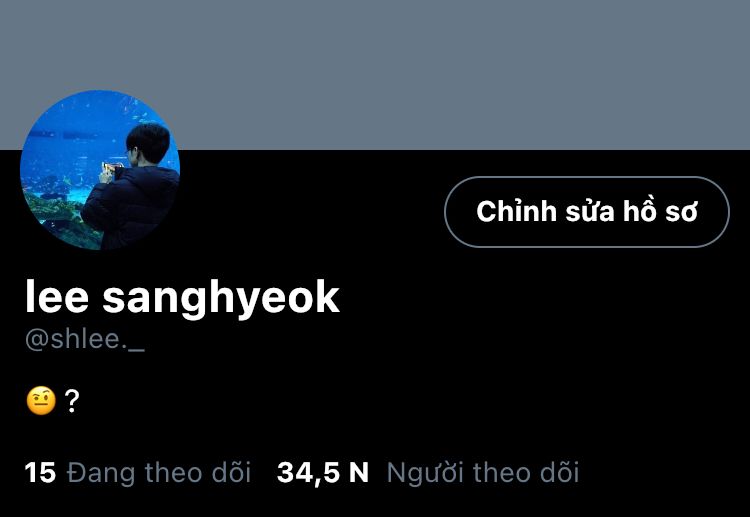The width and height of the screenshot is (750, 517).
Task: Click the Đang theo dõi label
Action: pos(159,473)
